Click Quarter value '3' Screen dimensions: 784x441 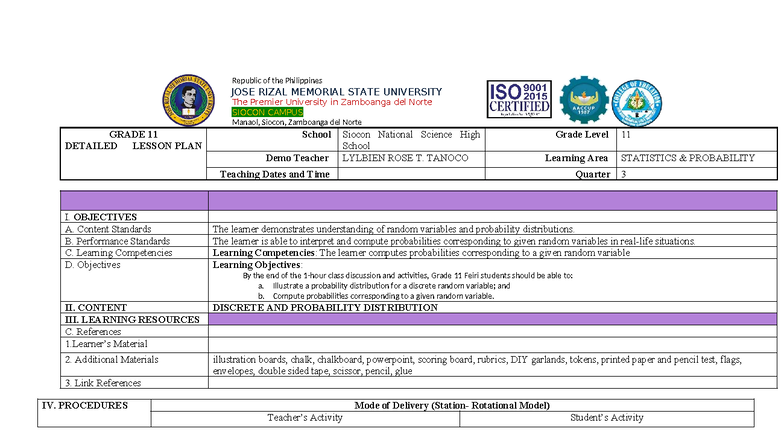point(624,174)
